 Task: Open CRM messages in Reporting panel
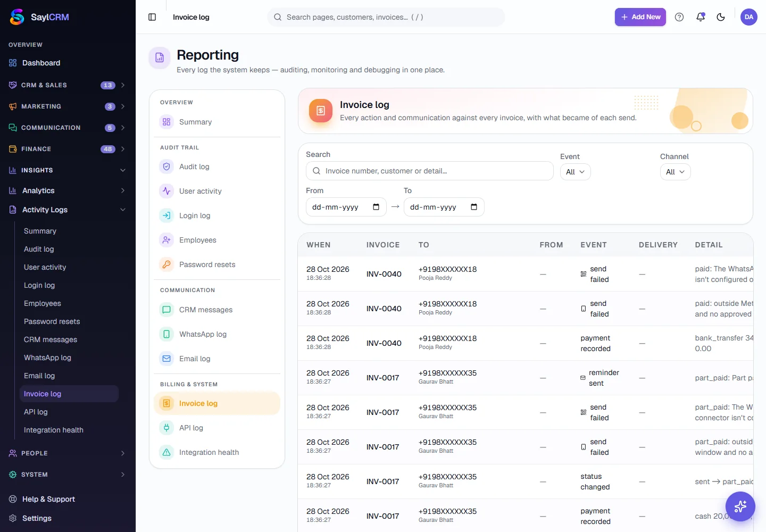(x=217, y=310)
